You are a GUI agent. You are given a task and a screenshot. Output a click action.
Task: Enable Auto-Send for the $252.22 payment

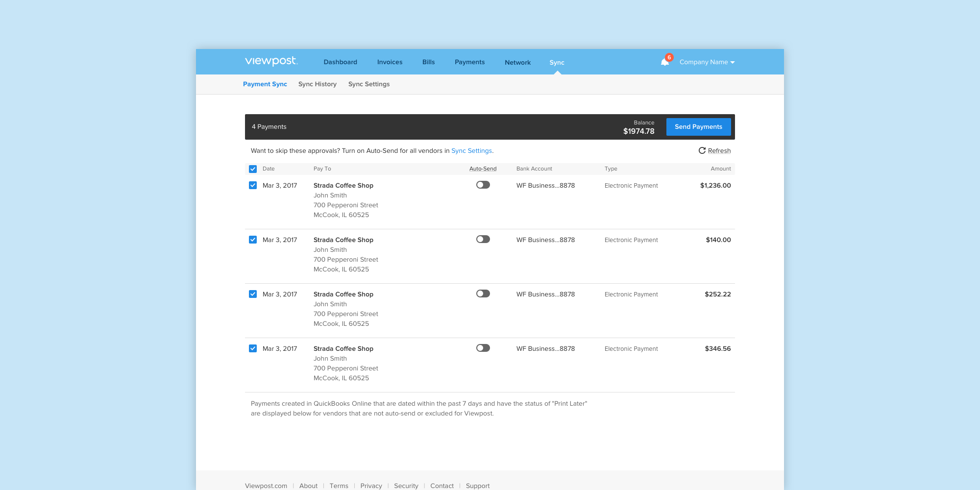coord(483,294)
